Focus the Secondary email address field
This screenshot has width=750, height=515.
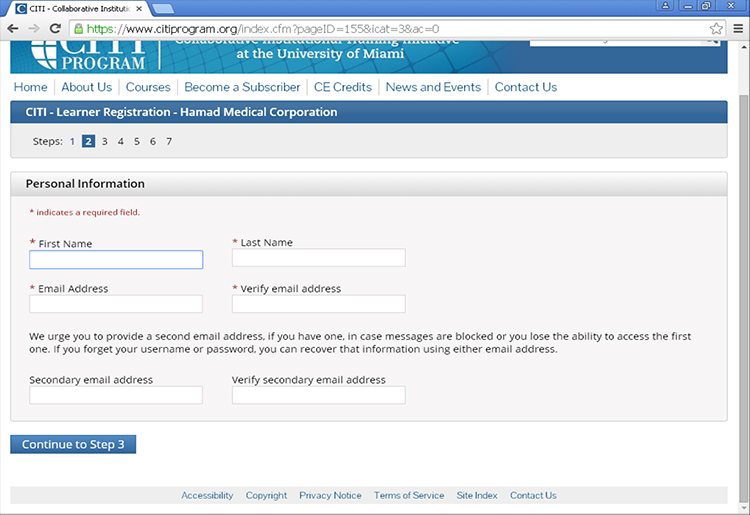(116, 395)
